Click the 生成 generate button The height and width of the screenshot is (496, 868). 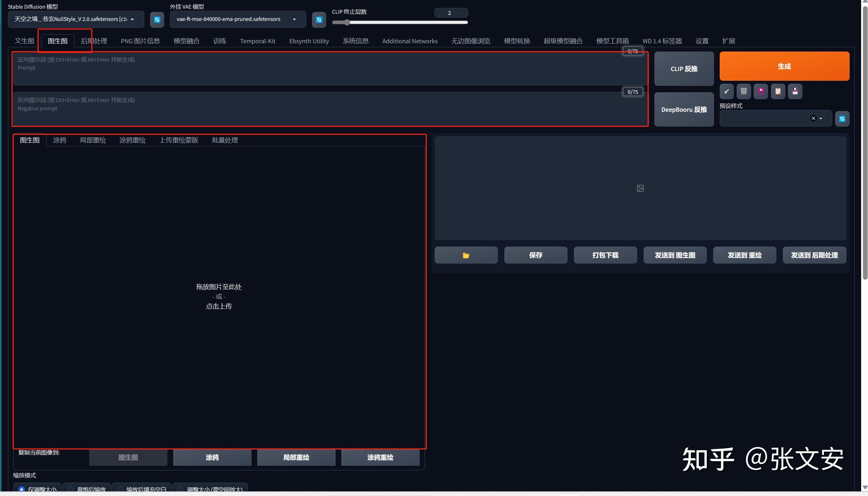pos(784,66)
